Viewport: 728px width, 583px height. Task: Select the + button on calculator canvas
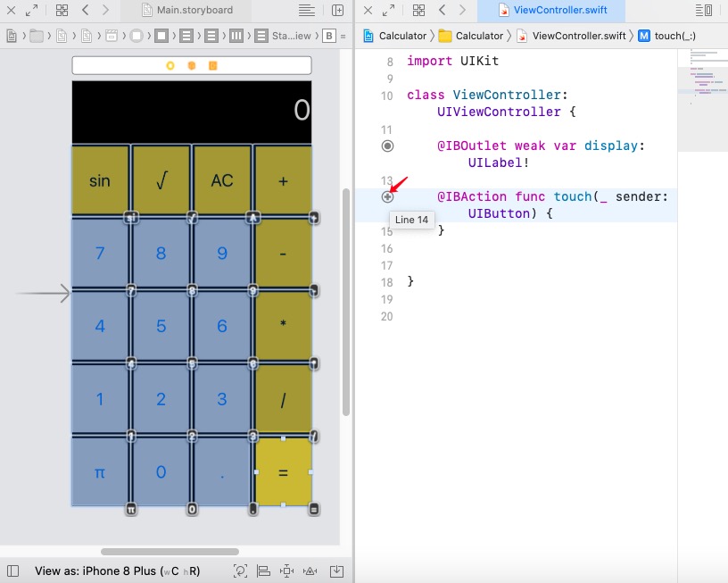[283, 179]
